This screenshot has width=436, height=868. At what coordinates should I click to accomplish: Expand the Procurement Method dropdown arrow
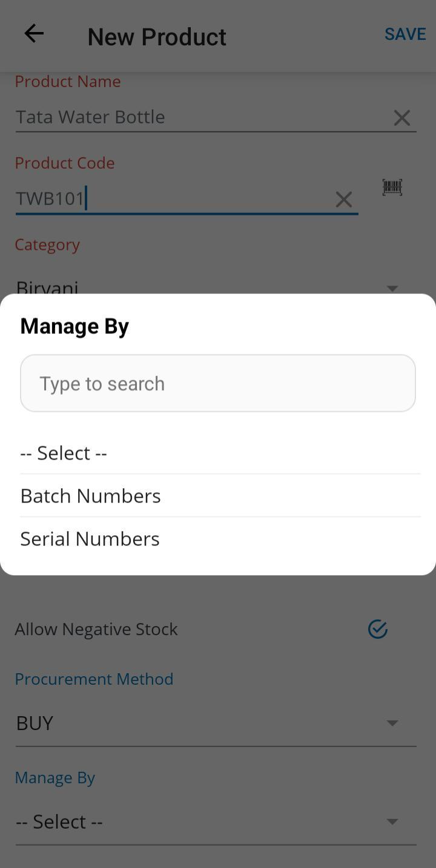392,723
